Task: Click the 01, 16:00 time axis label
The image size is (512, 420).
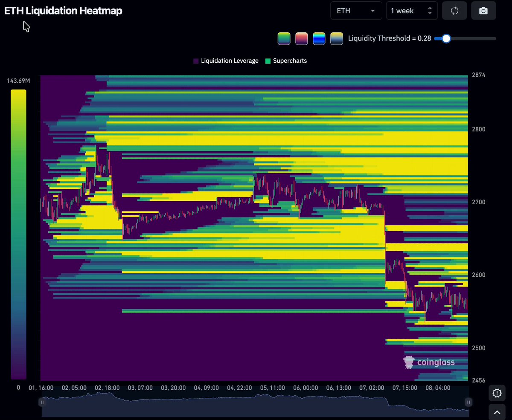Action: [x=41, y=388]
